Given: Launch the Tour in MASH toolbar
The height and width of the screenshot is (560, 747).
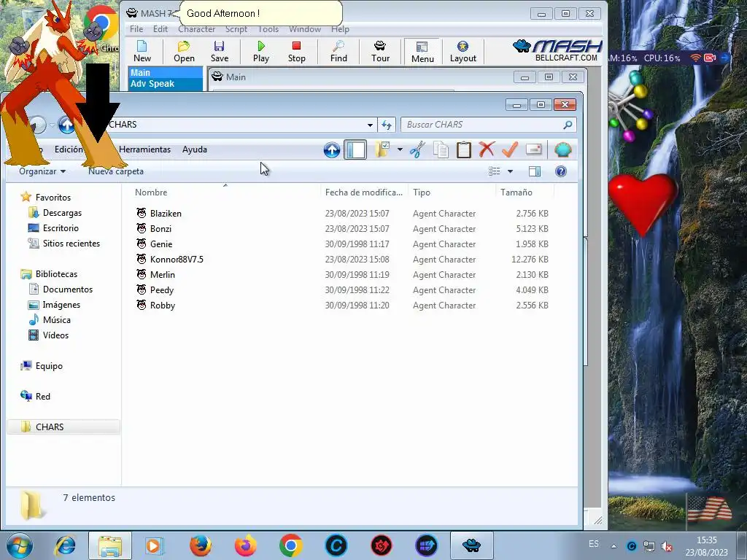Looking at the screenshot, I should pyautogui.click(x=380, y=52).
